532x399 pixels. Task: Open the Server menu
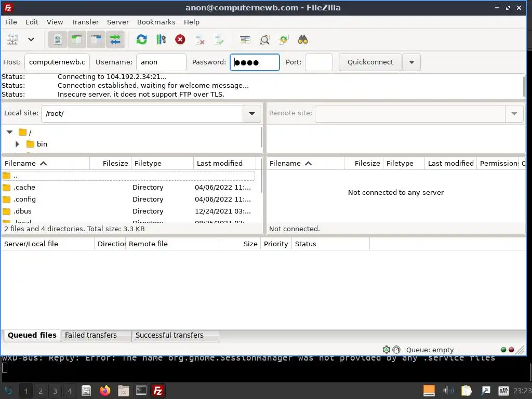[x=118, y=22]
